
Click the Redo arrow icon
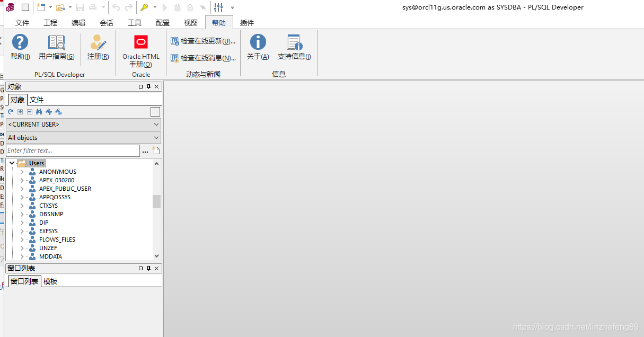point(128,7)
